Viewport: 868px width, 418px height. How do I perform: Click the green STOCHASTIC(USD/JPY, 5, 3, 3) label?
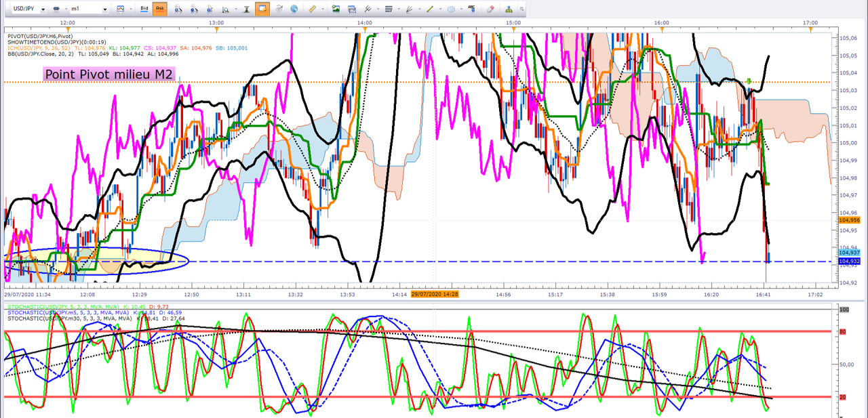[63, 306]
